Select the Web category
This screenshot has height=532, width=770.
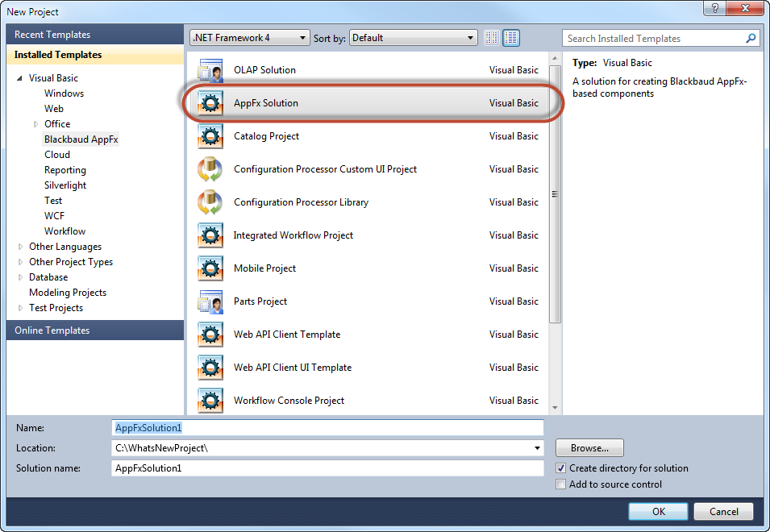pos(54,109)
